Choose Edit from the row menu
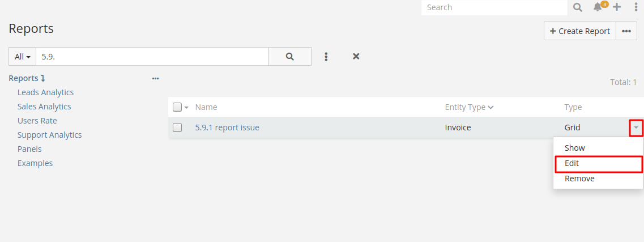 point(572,163)
